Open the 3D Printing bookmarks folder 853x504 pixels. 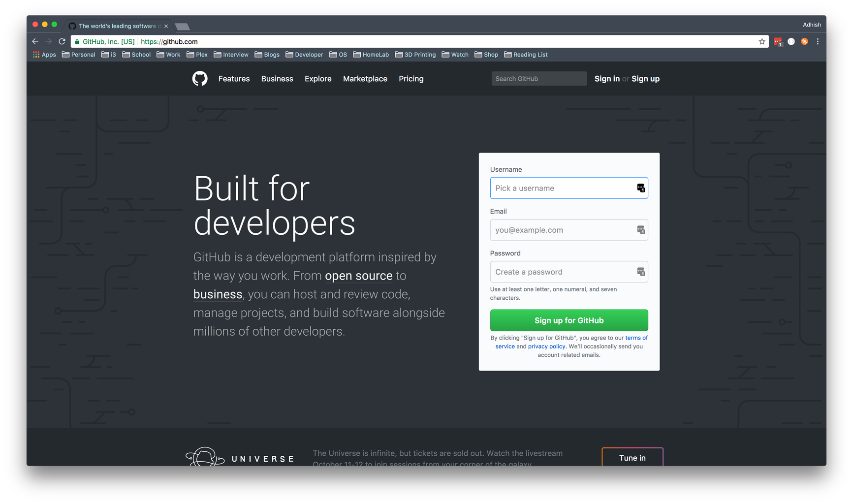[415, 54]
